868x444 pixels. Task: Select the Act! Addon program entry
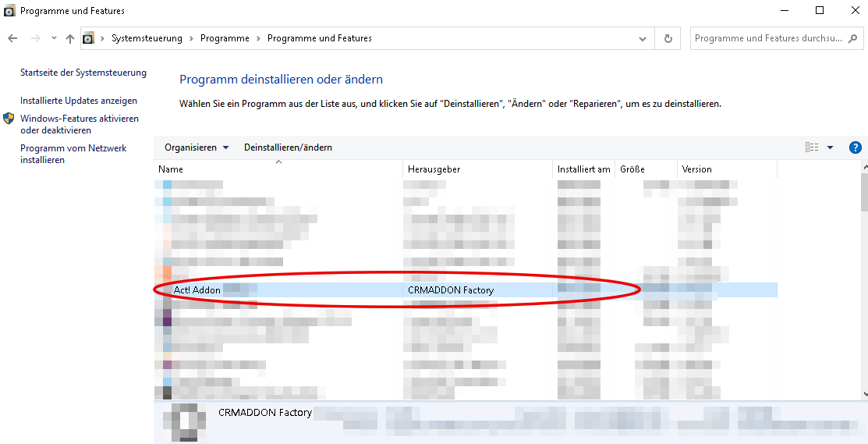coord(466,289)
